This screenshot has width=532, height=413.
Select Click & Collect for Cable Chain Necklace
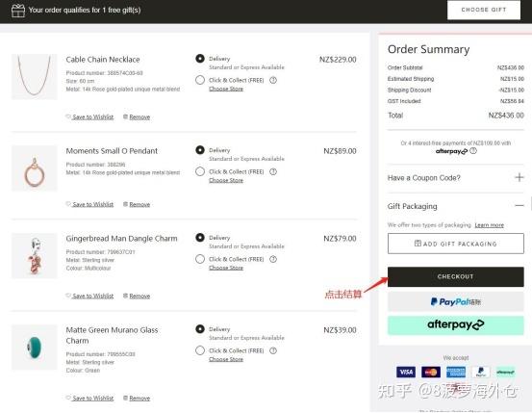(x=200, y=80)
